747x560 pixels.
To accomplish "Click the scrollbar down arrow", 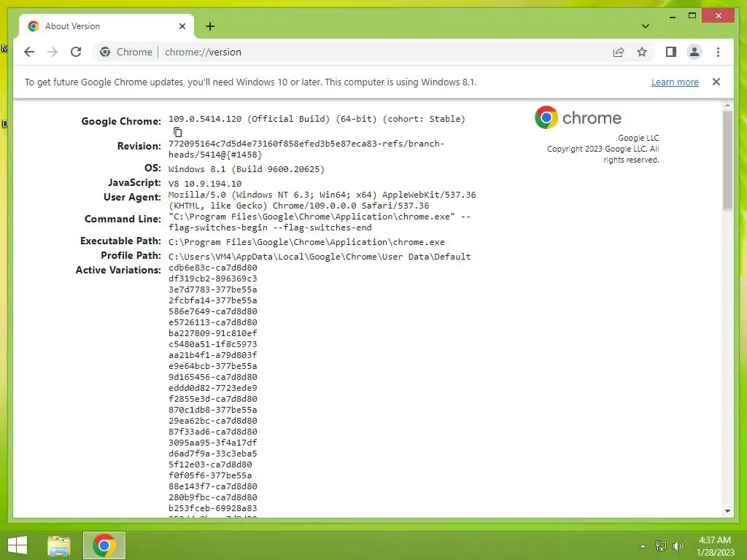I will pos(727,511).
